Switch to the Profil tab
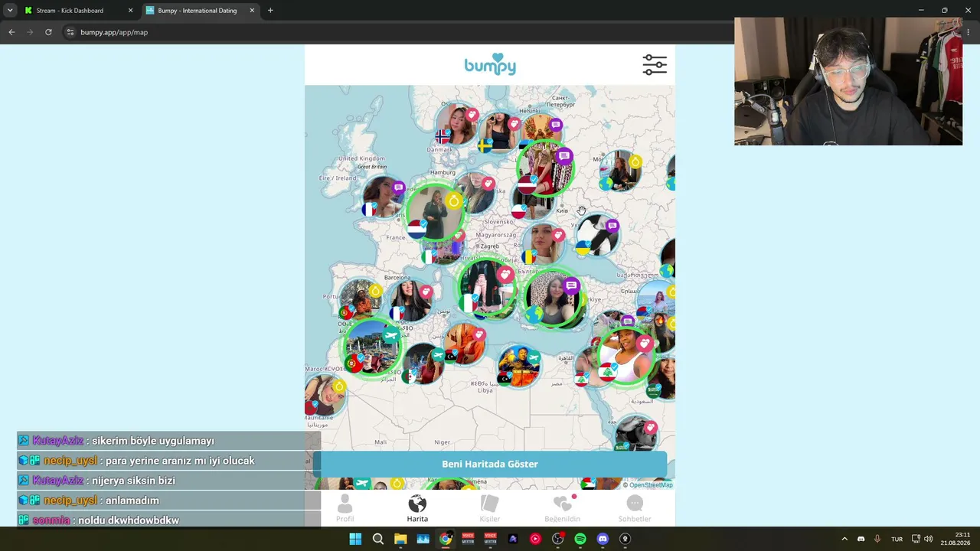 (x=345, y=508)
